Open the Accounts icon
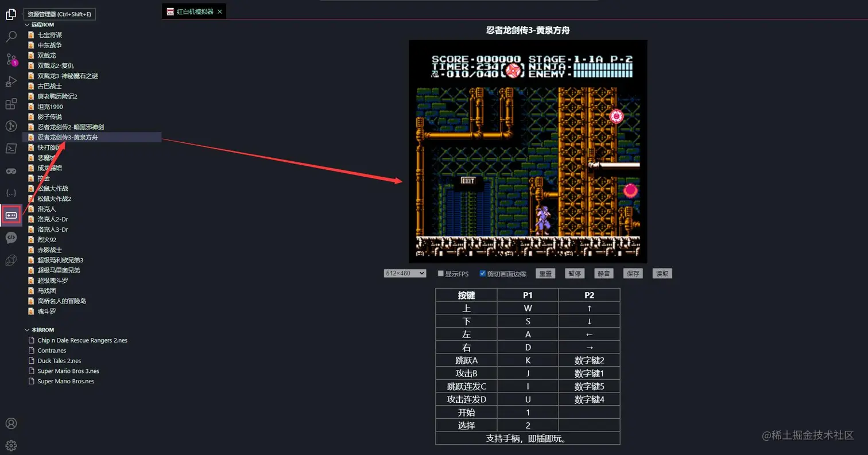The width and height of the screenshot is (868, 455). [x=11, y=423]
